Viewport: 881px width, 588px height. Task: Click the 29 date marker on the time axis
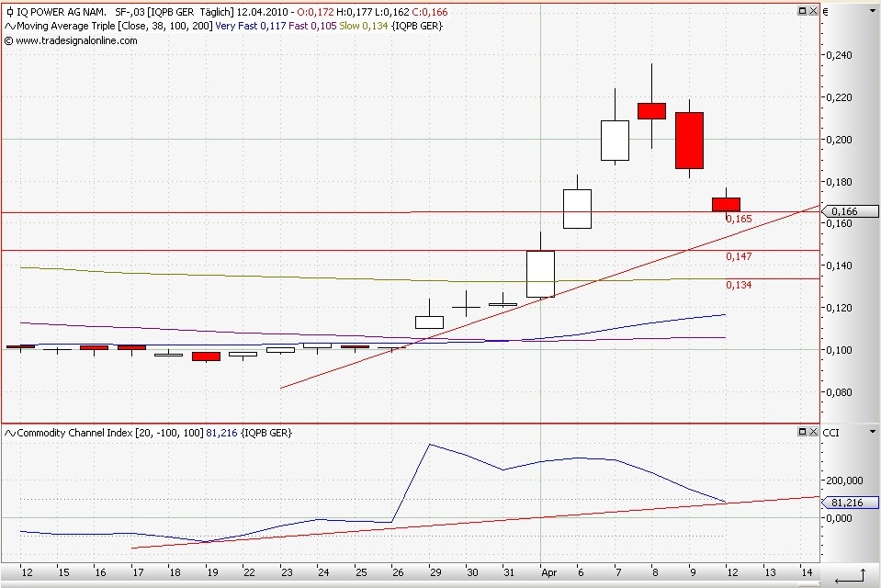coord(435,572)
